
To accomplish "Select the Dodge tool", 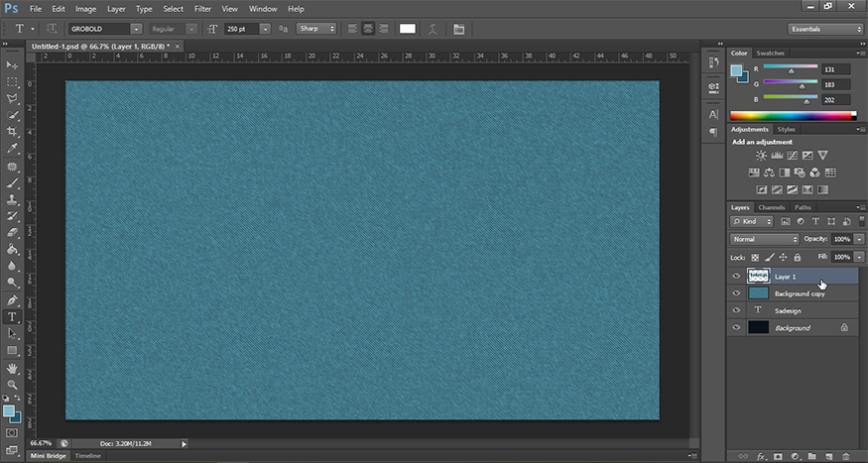I will pyautogui.click(x=12, y=283).
